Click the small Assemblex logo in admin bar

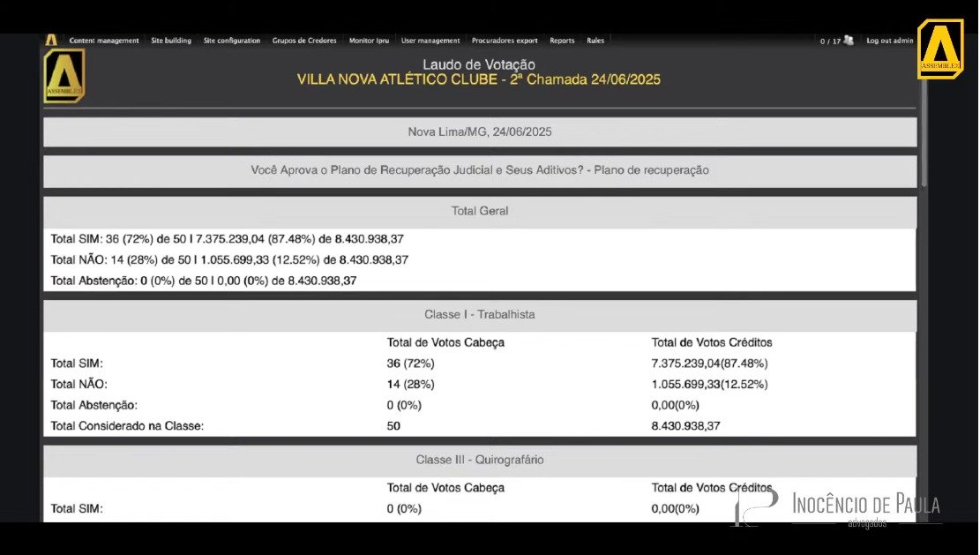coord(51,40)
